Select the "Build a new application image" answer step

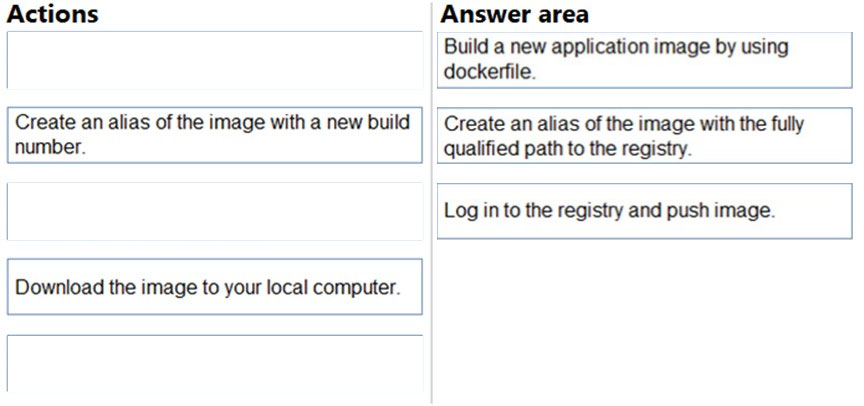coord(645,59)
